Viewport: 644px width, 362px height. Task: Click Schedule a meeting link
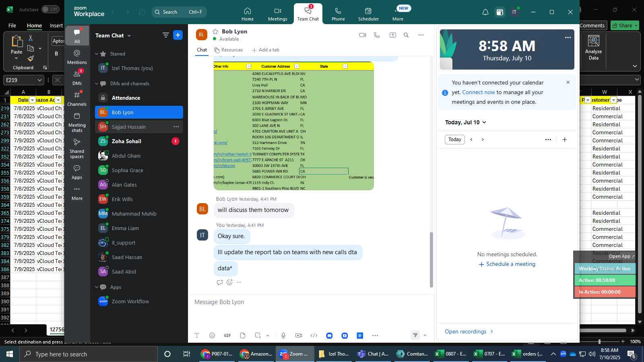pyautogui.click(x=507, y=264)
